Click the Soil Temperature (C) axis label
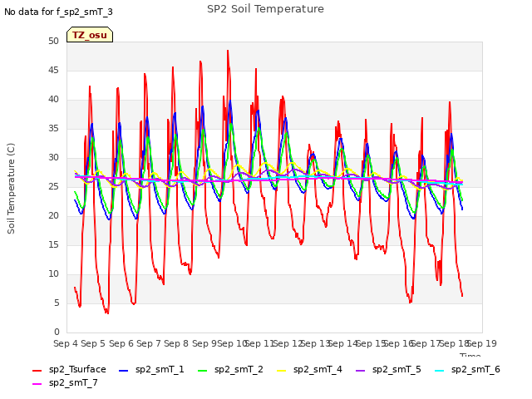The height and width of the screenshot is (399, 532). pos(11,189)
